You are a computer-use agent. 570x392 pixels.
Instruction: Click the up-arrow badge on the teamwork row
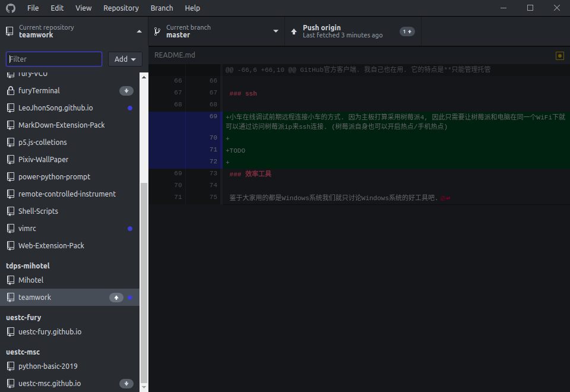(116, 298)
